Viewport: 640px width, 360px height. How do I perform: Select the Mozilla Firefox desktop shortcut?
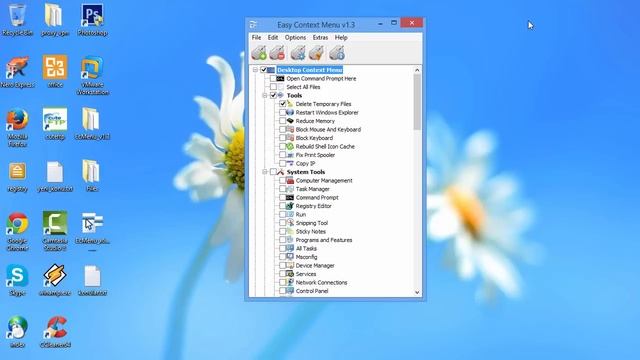point(17,128)
